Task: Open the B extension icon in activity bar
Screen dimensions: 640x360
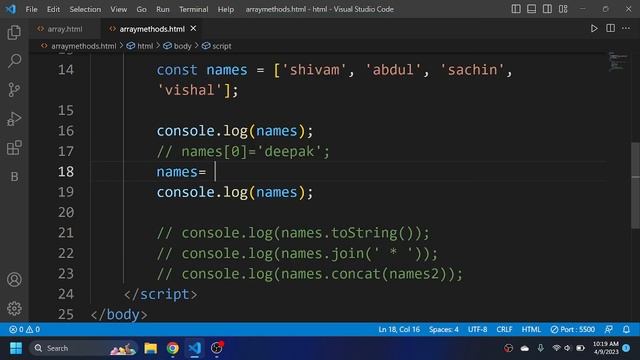Action: click(x=14, y=177)
